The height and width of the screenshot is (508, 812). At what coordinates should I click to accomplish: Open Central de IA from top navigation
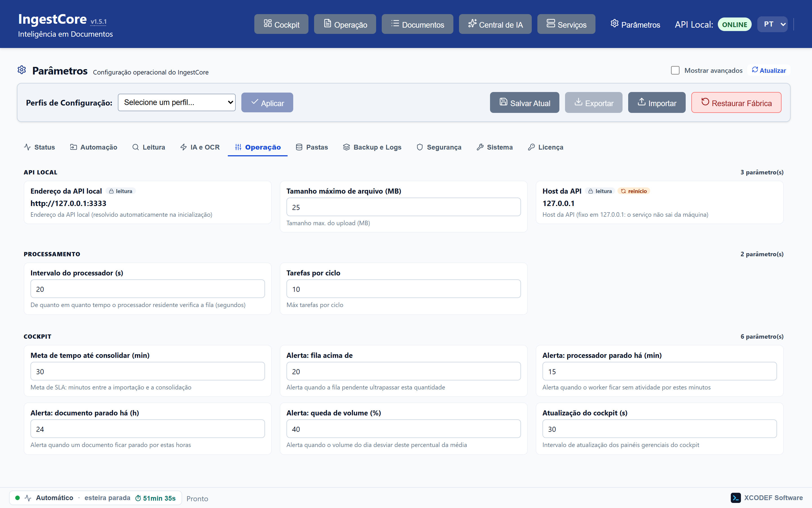[495, 24]
